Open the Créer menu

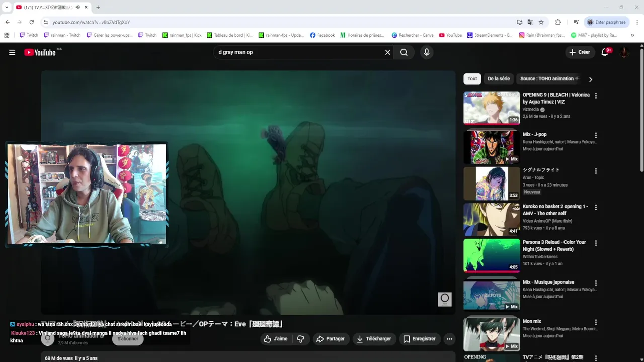pos(579,52)
